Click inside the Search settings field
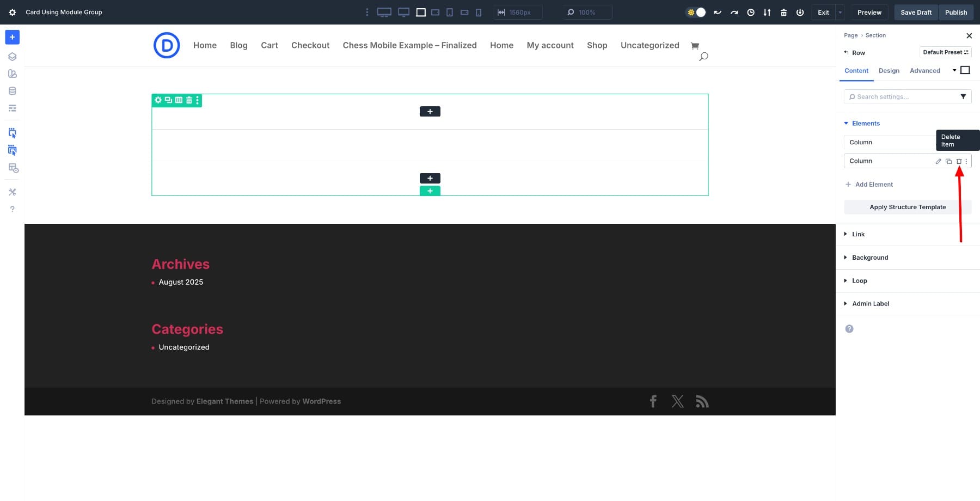980x501 pixels. click(898, 96)
